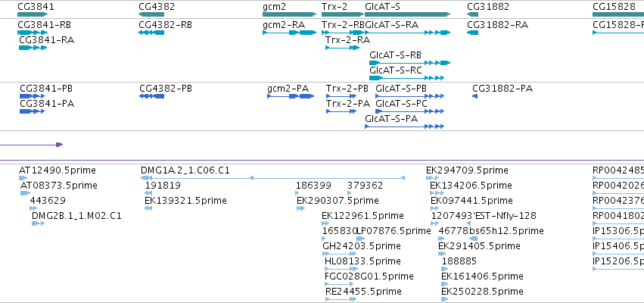Click the FGC028G01.5prime EST label
Screen dimensions: 644x303
click(369, 276)
